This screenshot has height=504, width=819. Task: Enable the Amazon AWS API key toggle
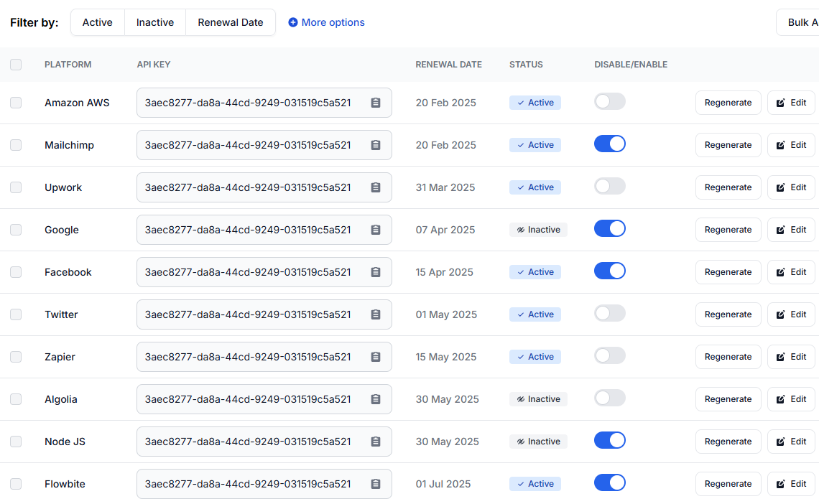point(609,101)
